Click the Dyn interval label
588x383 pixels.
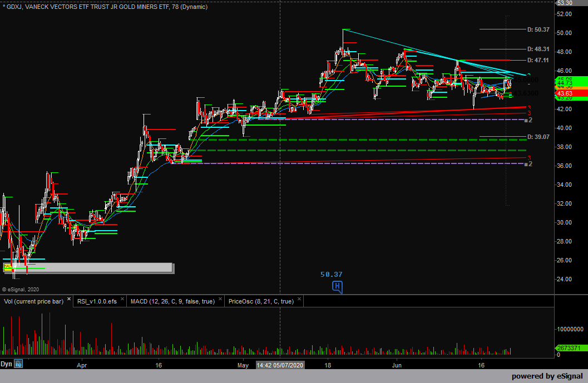click(x=6, y=364)
